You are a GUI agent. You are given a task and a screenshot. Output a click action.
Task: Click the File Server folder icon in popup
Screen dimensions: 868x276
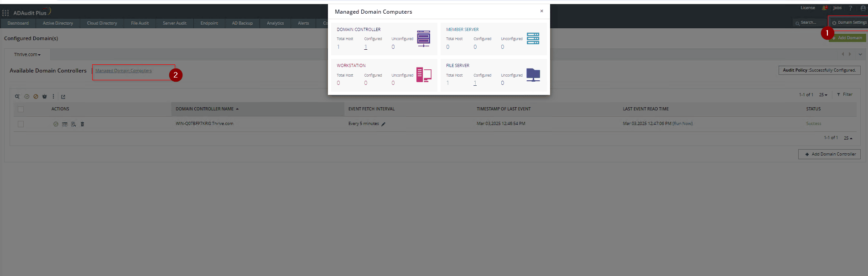(x=533, y=75)
